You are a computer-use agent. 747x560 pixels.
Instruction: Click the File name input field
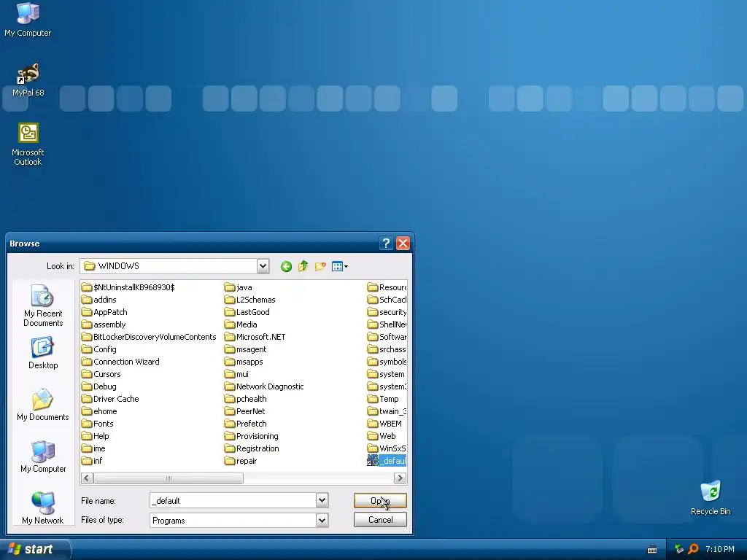[x=233, y=500]
